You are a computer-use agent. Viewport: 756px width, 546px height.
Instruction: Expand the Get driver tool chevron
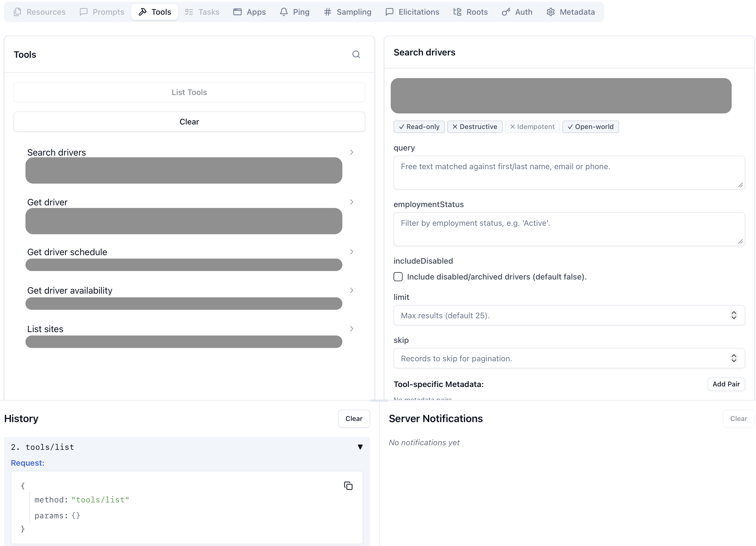pos(352,202)
